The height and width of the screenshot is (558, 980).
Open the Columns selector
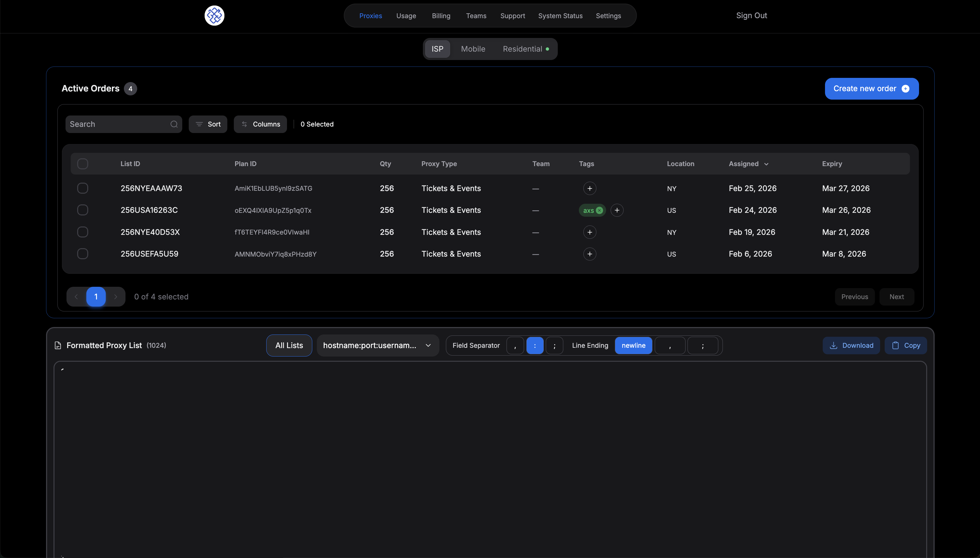260,124
